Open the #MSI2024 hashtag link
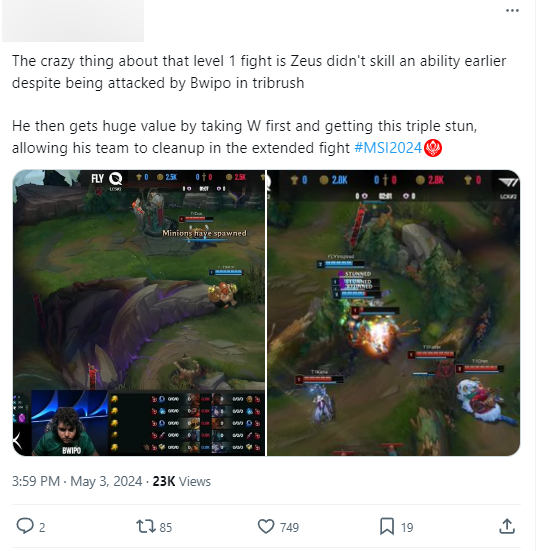Image resolution: width=538 pixels, height=551 pixels. 388,148
